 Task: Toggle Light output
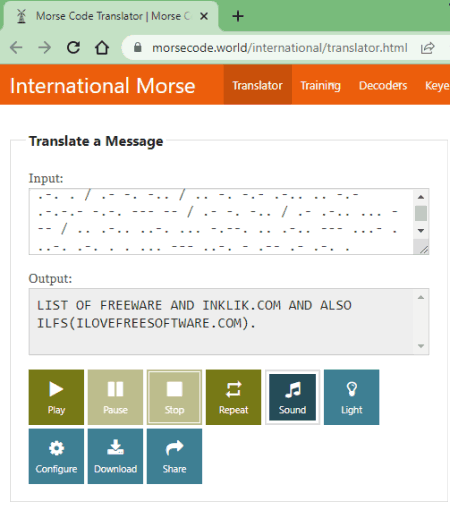tap(351, 397)
